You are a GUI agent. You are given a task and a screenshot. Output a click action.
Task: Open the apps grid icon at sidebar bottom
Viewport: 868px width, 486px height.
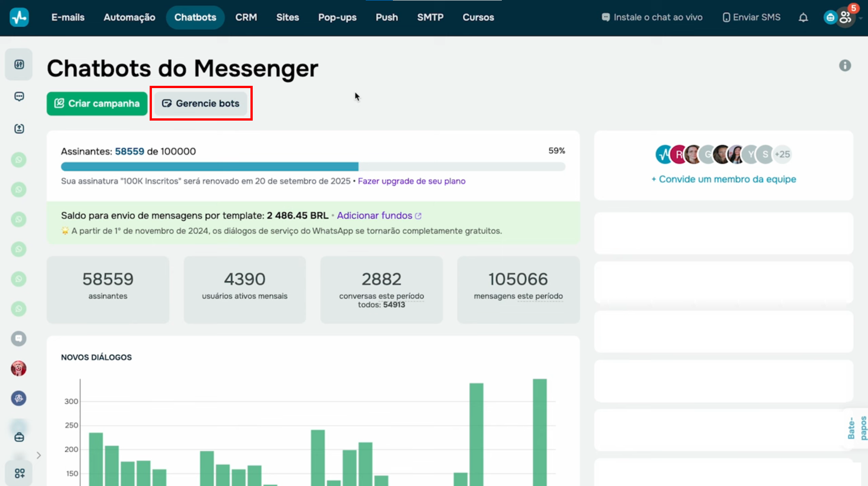tap(19, 473)
